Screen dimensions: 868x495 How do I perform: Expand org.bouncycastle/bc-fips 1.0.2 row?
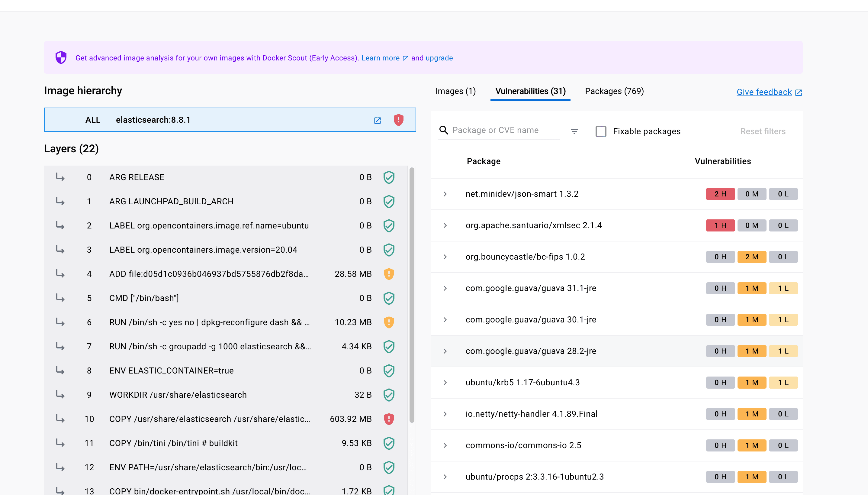(x=445, y=257)
